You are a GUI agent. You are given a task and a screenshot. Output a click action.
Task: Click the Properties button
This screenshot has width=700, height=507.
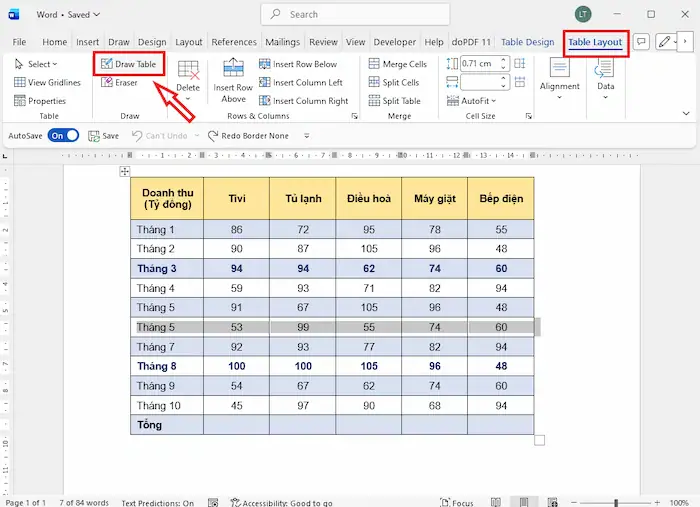pyautogui.click(x=40, y=101)
